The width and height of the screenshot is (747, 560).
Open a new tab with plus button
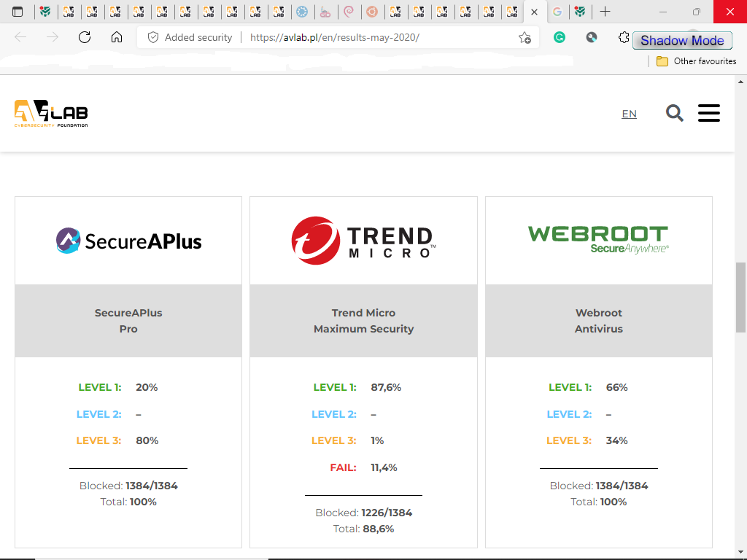[605, 12]
